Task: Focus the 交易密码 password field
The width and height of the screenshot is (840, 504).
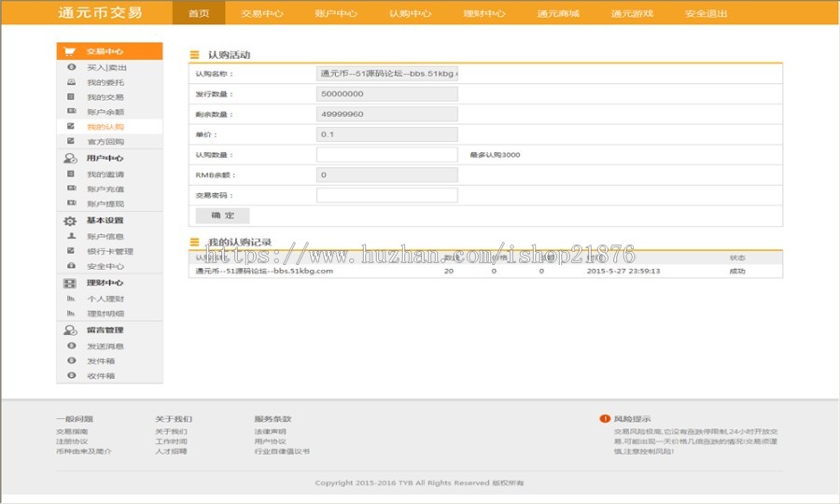Action: tap(386, 196)
